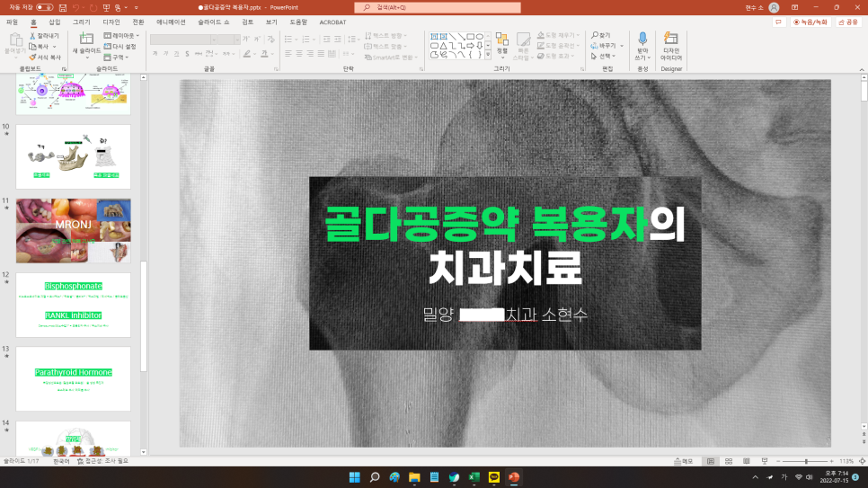
Task: Click the 잘라내기 cut scissors icon
Action: click(x=32, y=35)
